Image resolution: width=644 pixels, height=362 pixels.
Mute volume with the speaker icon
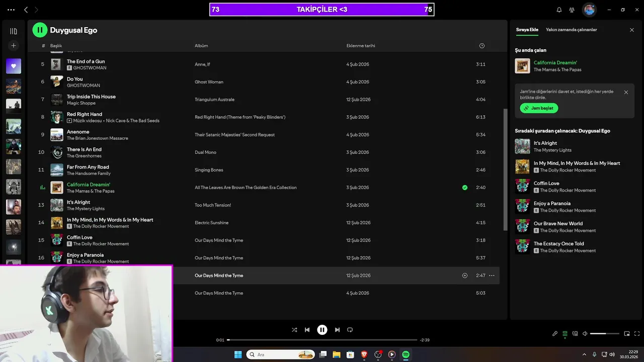(x=585, y=333)
